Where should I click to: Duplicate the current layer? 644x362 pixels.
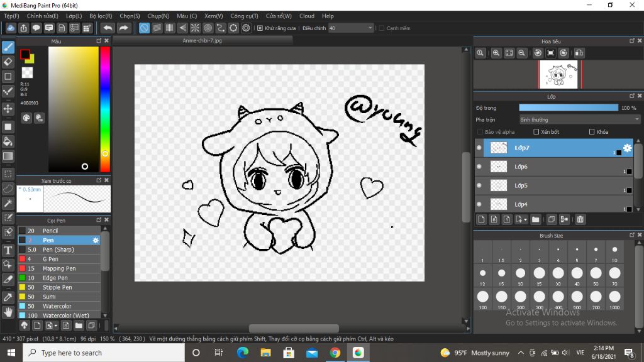click(552, 219)
